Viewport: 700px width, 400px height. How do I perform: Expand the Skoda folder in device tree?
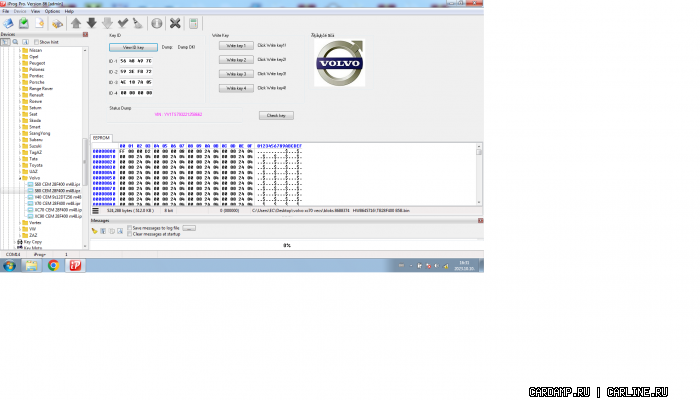[x=20, y=121]
